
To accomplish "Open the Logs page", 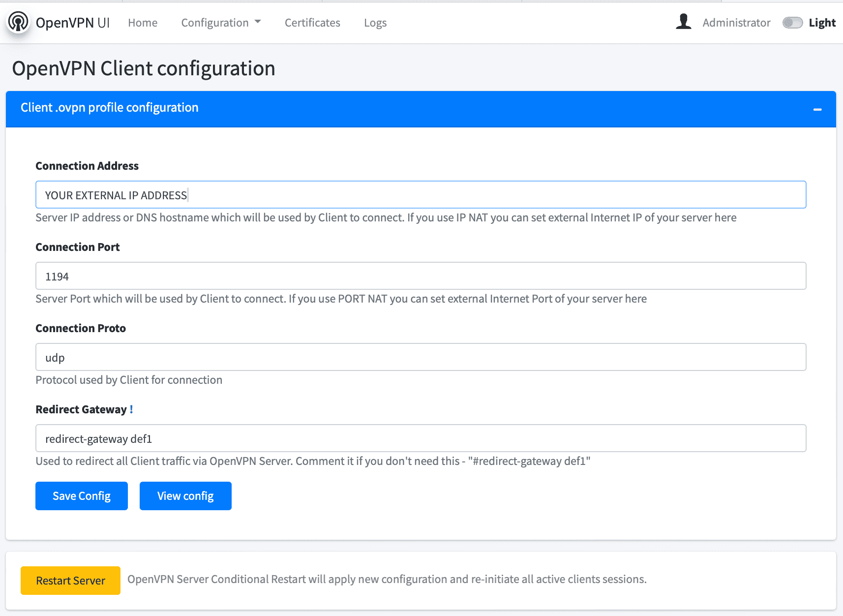I will [x=375, y=23].
